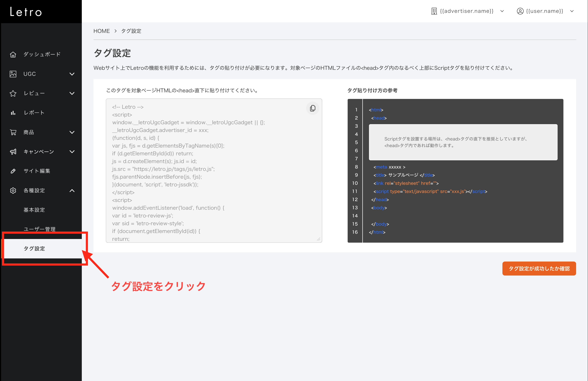Click inside the Letro script code textarea
The height and width of the screenshot is (381, 588).
(x=214, y=171)
